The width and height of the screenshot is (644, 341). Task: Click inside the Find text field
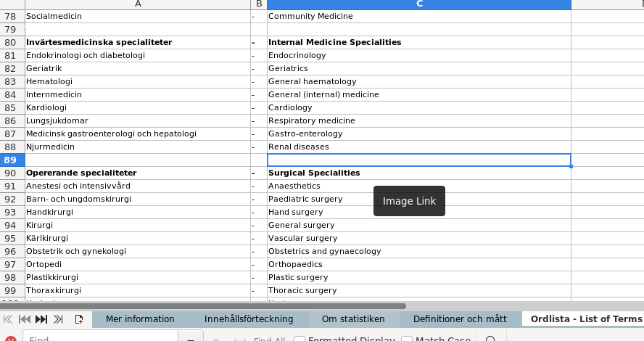(x=100, y=339)
